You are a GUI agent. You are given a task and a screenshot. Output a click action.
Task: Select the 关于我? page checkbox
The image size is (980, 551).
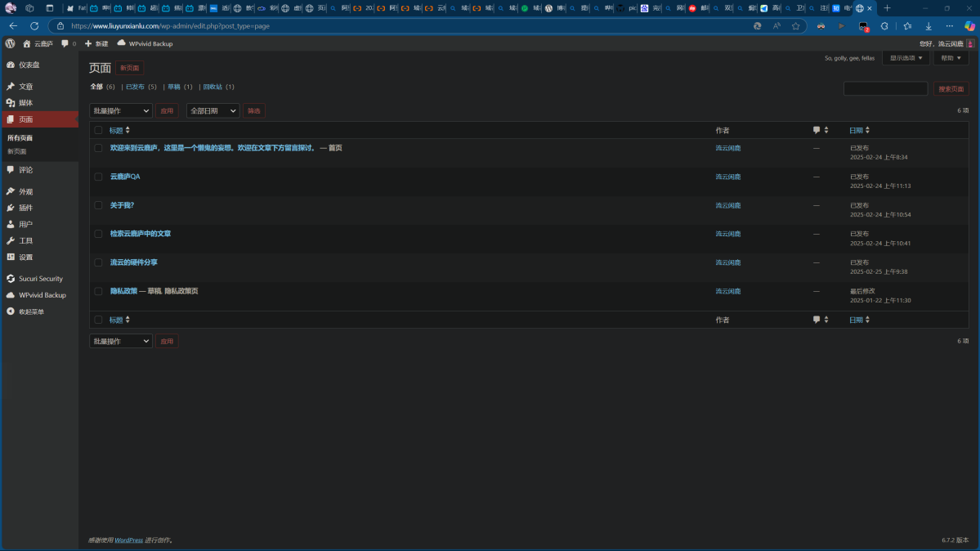[98, 205]
